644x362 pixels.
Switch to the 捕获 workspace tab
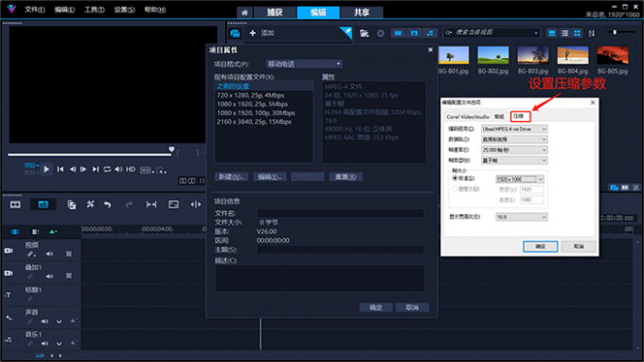click(275, 12)
